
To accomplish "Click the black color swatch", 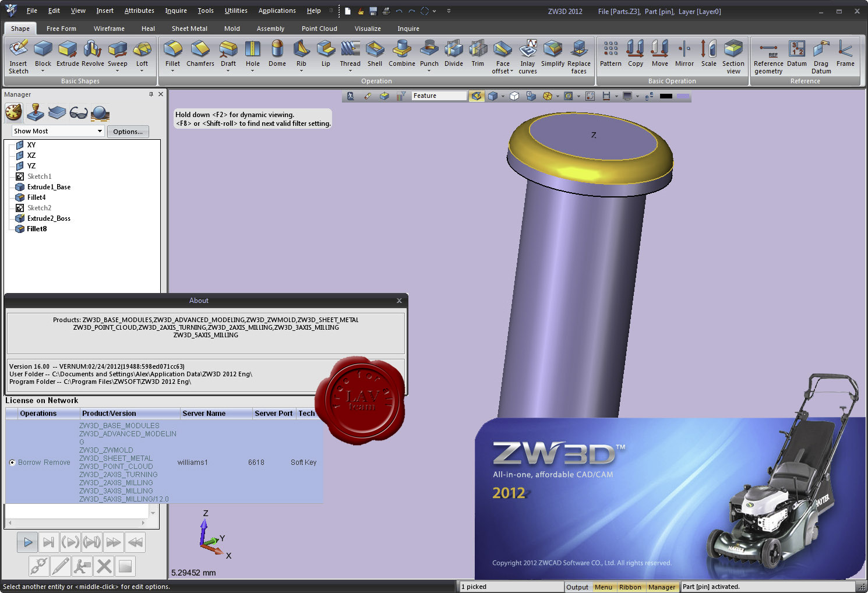I will (666, 96).
